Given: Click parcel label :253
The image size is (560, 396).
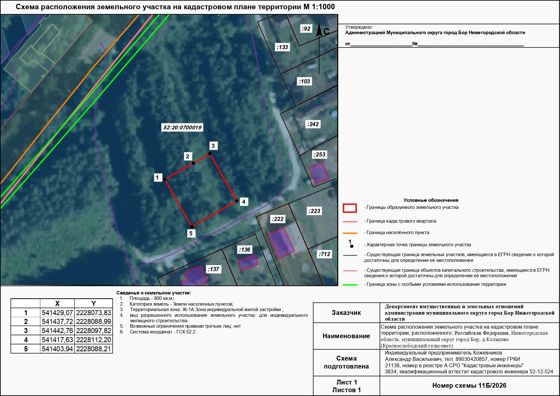Looking at the screenshot, I should click(319, 155).
